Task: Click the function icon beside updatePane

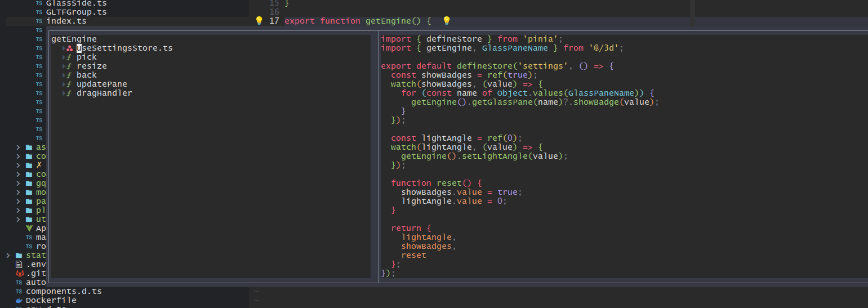Action: click(x=70, y=84)
